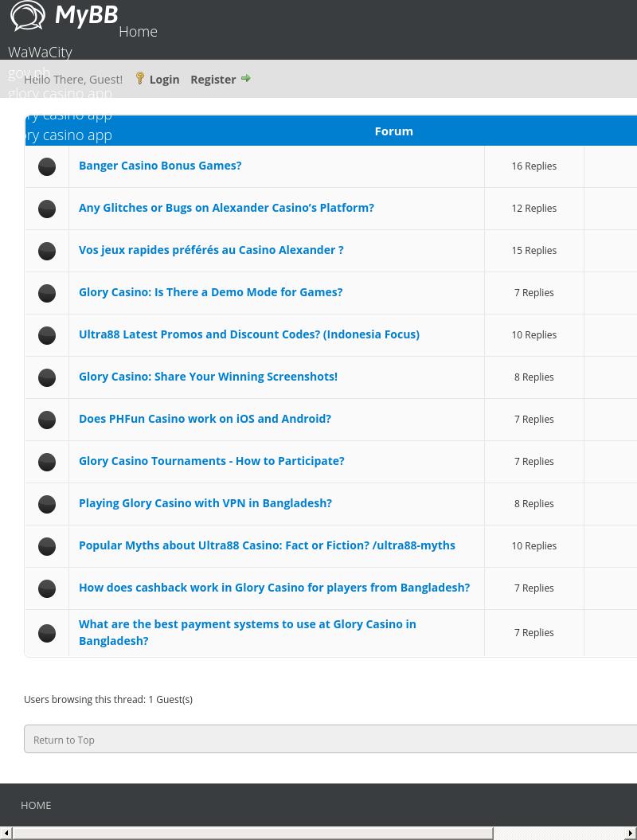Go to HOME in the footer menu
Screen dimensions: 637x840
click(x=36, y=805)
